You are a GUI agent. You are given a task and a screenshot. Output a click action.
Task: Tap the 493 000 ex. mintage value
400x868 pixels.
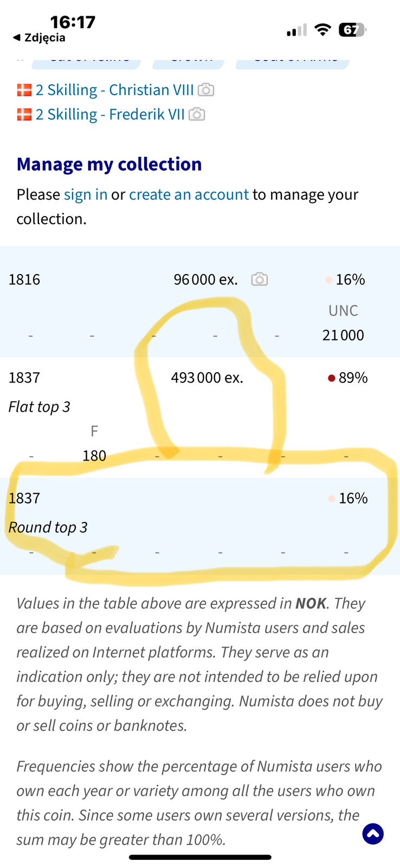[207, 378]
